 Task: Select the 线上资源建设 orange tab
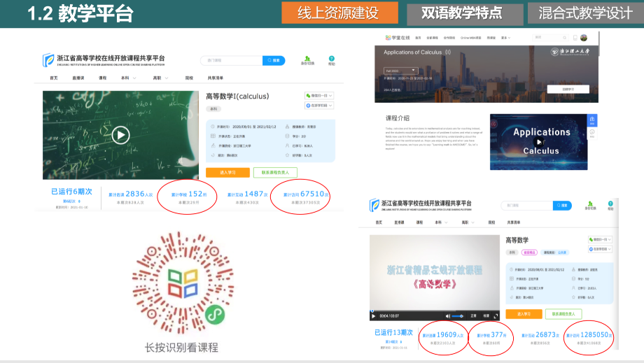click(x=339, y=13)
